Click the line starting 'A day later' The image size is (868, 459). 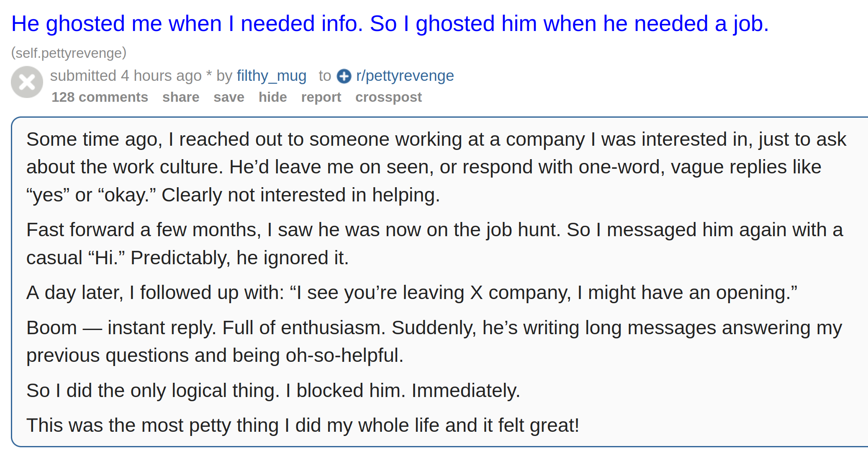tap(412, 293)
